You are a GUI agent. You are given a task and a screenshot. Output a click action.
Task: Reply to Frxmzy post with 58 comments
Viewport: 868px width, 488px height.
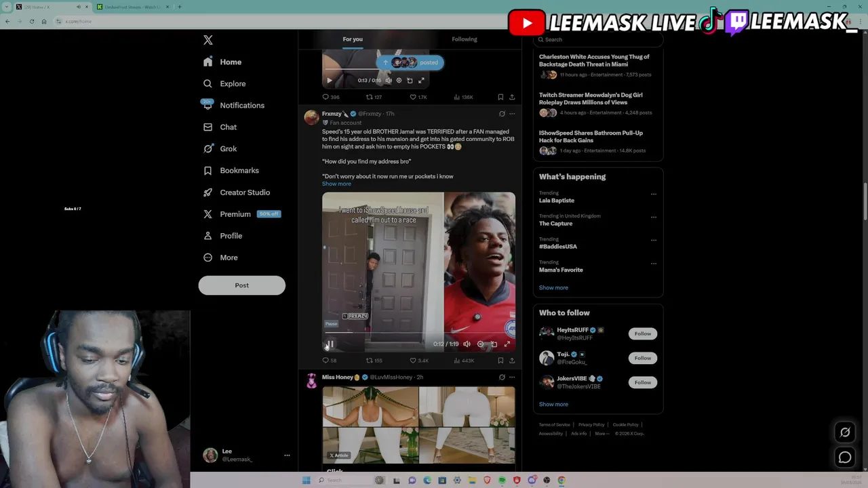(330, 361)
